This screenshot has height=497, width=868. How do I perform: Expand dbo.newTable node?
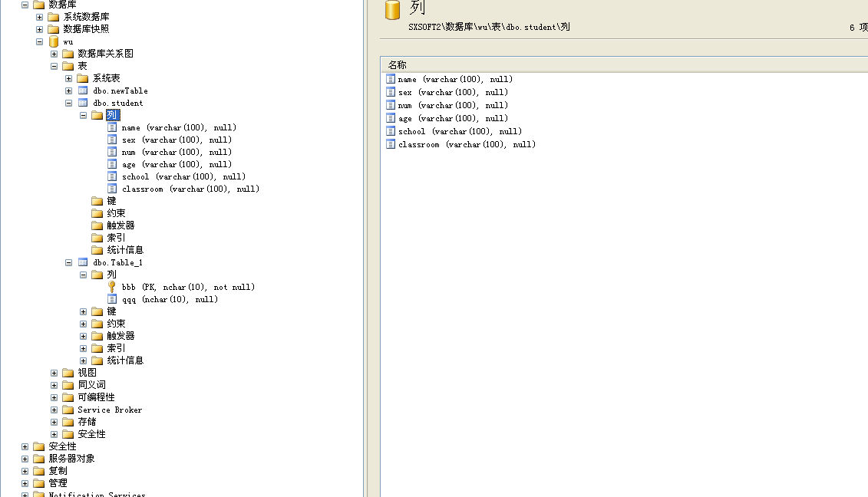(x=68, y=91)
